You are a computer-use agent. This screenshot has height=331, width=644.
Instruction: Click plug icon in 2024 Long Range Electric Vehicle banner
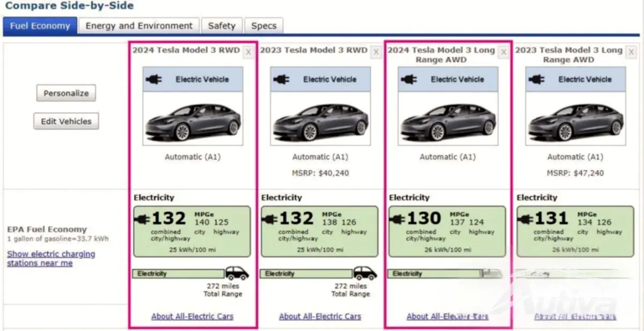point(408,79)
